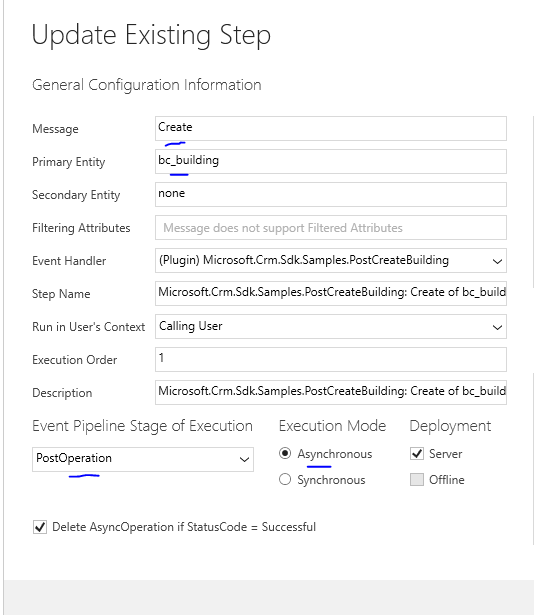Click the Execution Order field

click(x=331, y=359)
